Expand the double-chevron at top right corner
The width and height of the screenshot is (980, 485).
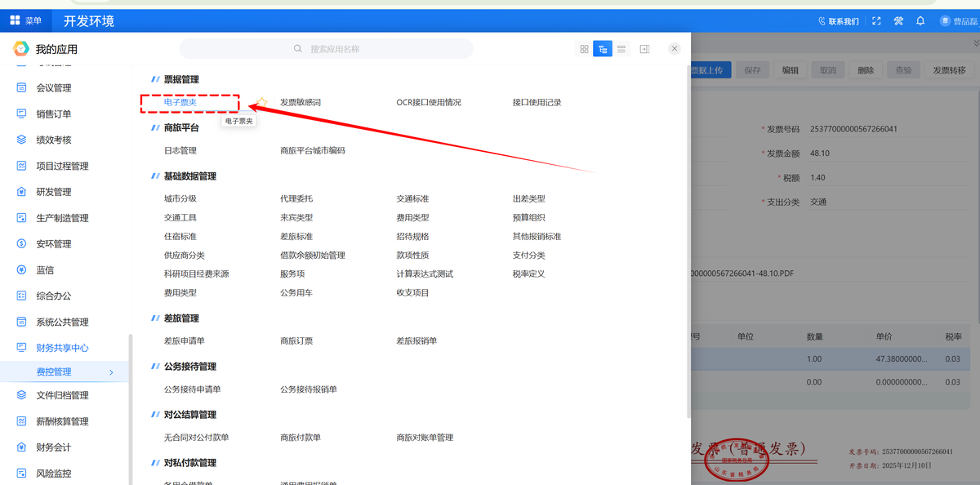click(975, 42)
